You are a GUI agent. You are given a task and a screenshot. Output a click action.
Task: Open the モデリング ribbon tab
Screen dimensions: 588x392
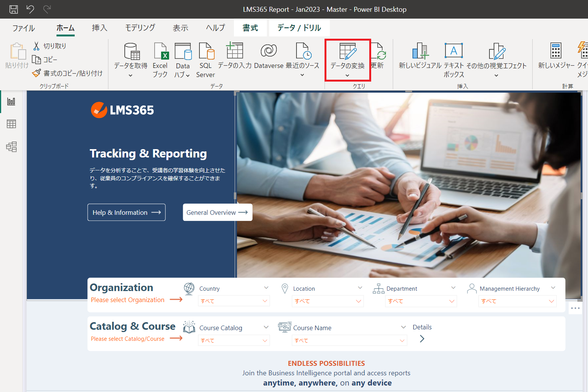[x=140, y=28]
